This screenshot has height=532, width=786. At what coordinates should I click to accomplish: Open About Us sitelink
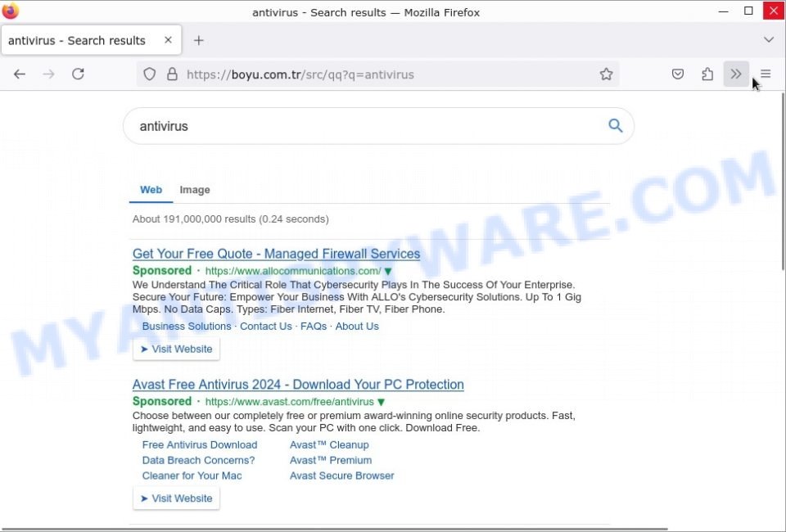(357, 326)
